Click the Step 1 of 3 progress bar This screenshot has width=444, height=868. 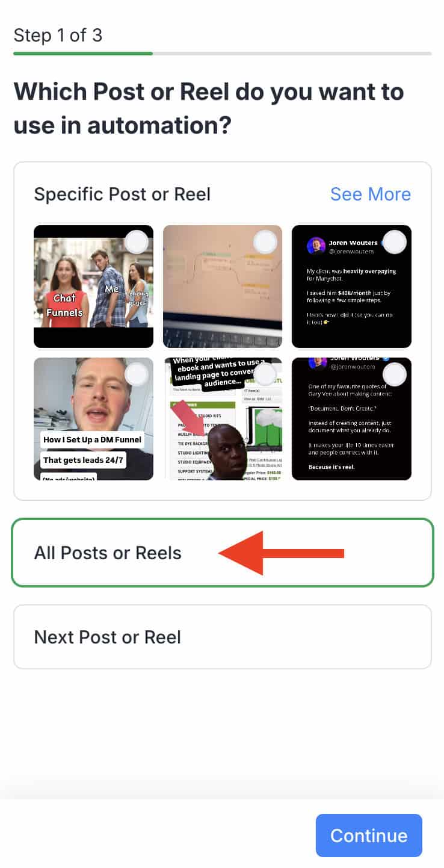[223, 54]
